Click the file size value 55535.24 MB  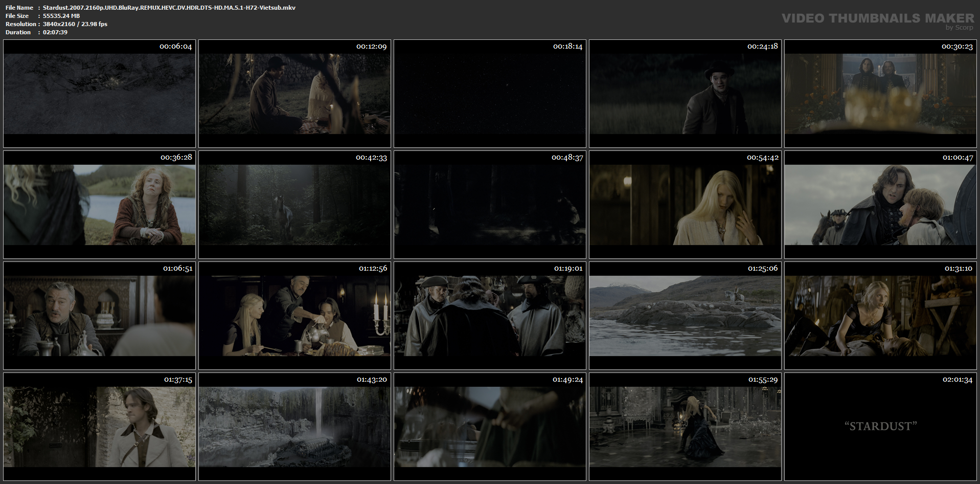(61, 16)
